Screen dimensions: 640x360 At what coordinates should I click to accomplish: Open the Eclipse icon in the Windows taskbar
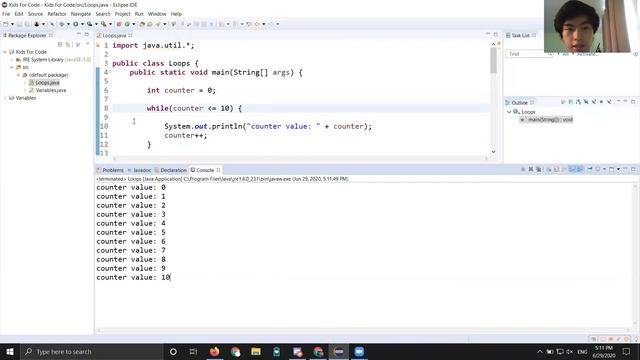(x=338, y=351)
